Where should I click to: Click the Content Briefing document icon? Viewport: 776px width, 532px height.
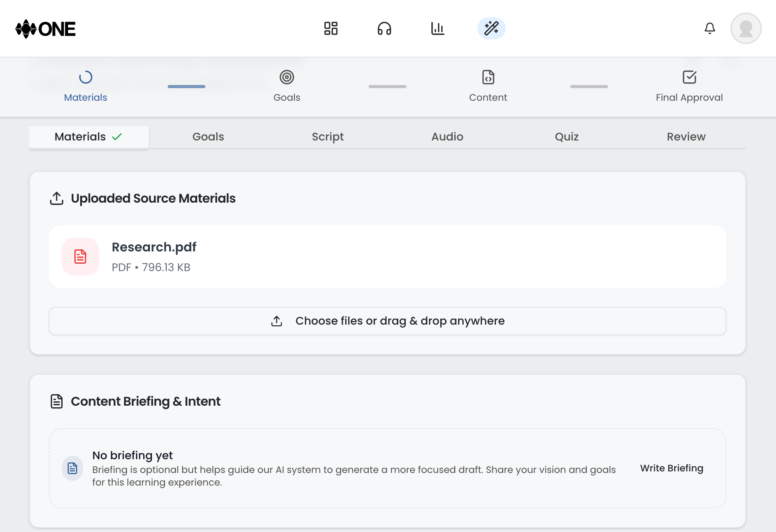pyautogui.click(x=57, y=401)
